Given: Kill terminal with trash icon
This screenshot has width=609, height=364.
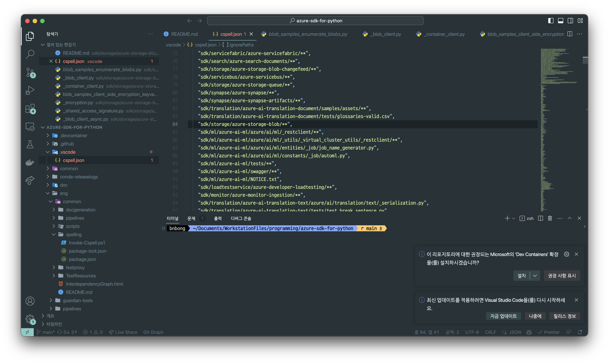Looking at the screenshot, I should 550,218.
